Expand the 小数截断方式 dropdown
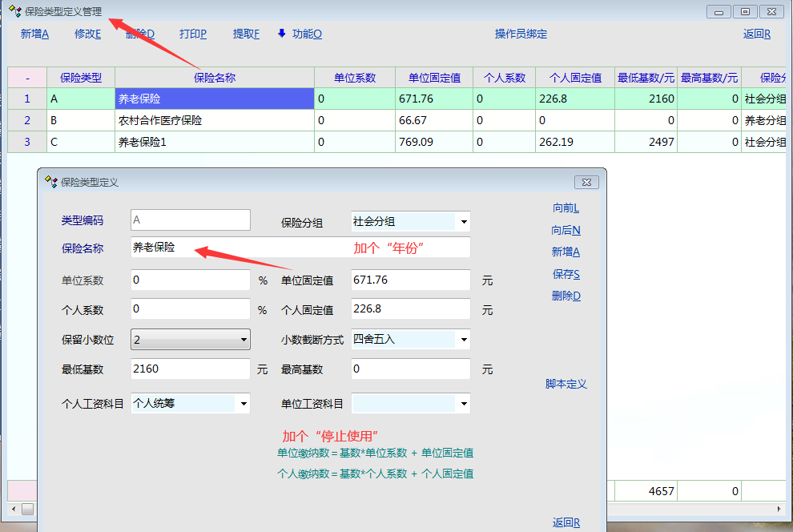This screenshot has height=532, width=793. pyautogui.click(x=464, y=340)
